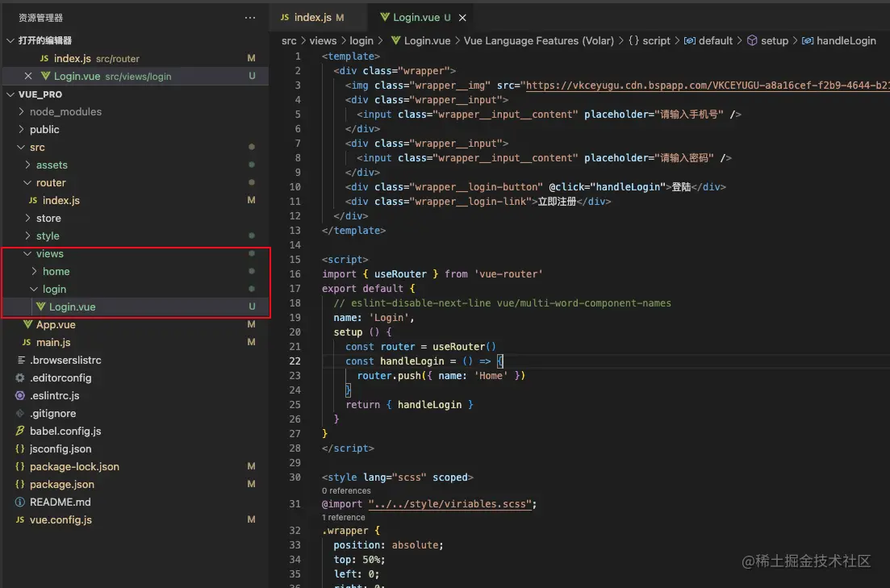Open the explorer more actions ellipsis
This screenshot has height=588, width=890.
(x=250, y=18)
